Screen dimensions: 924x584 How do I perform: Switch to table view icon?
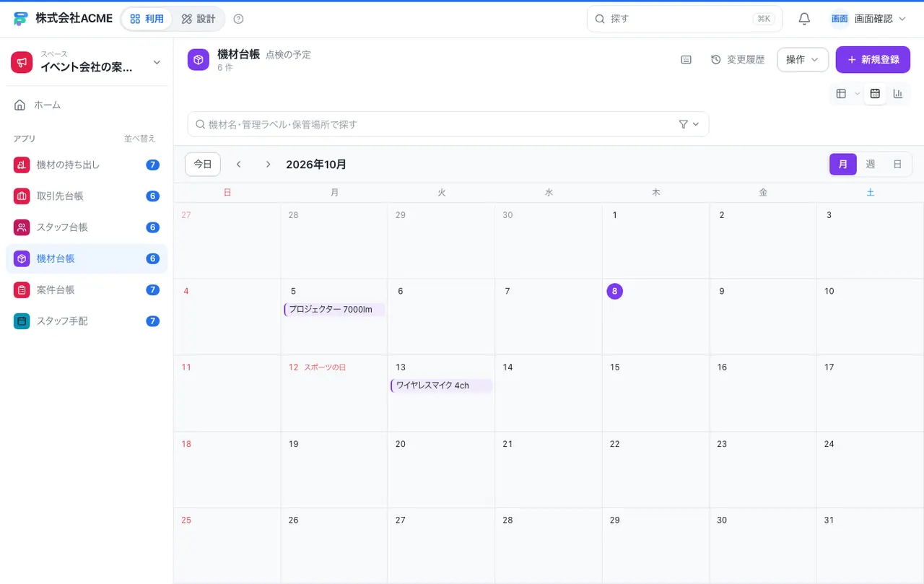point(841,94)
